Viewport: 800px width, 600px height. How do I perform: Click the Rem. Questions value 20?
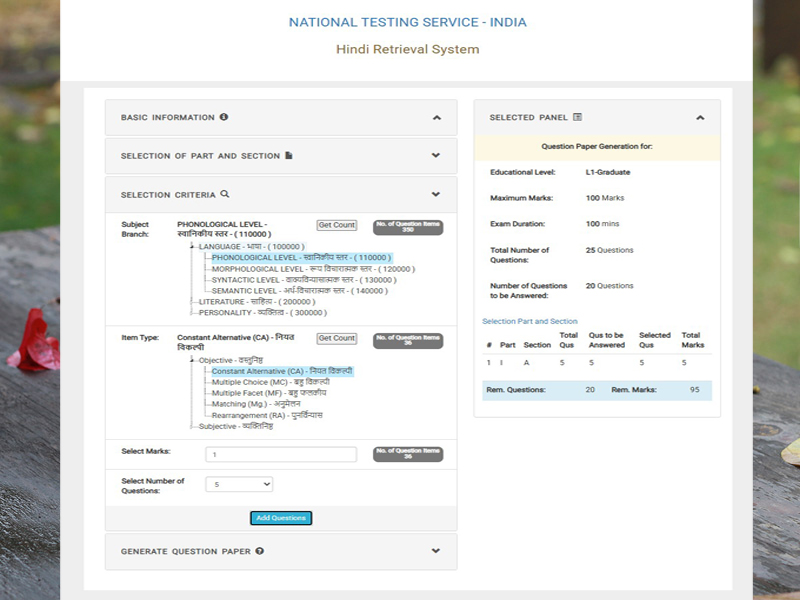(x=590, y=389)
